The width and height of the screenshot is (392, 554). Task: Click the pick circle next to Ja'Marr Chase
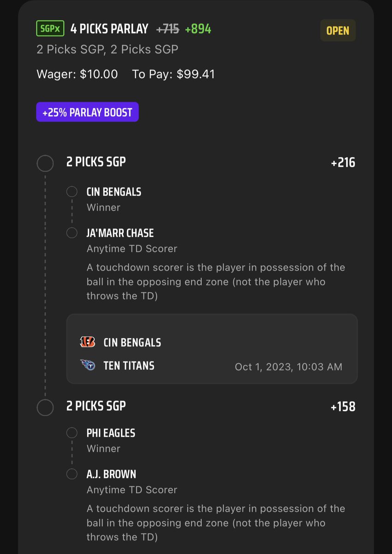click(x=72, y=233)
